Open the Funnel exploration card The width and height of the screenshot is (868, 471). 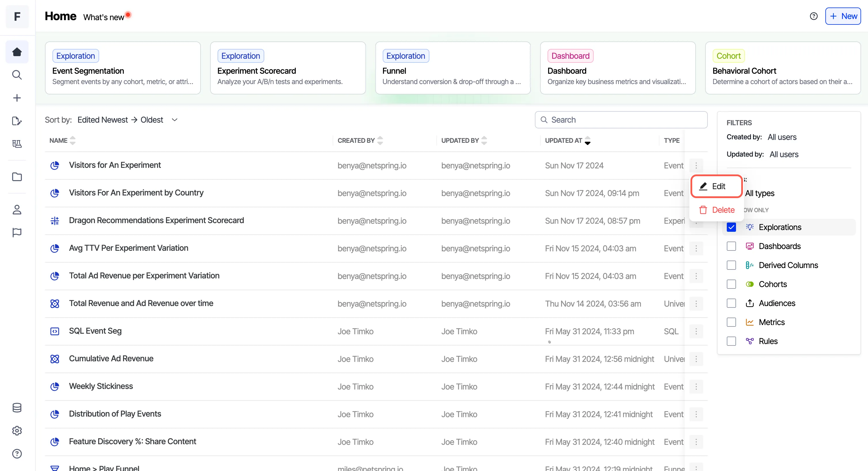[x=453, y=68]
